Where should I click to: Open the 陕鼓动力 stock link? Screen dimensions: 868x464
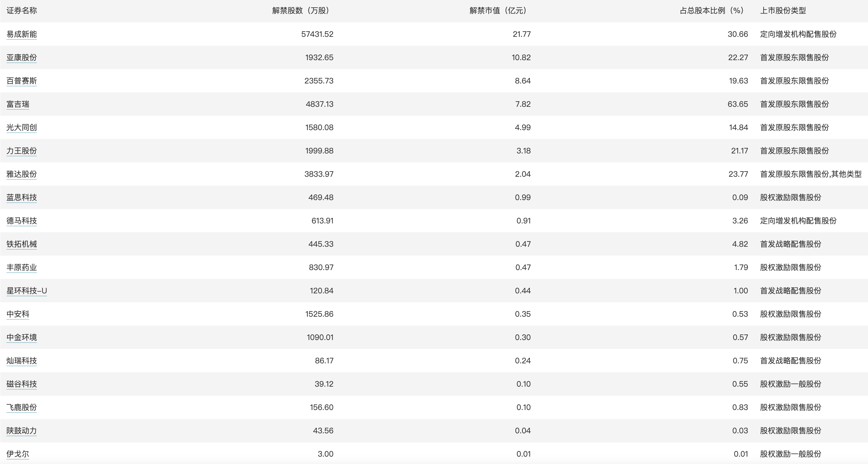click(22, 431)
